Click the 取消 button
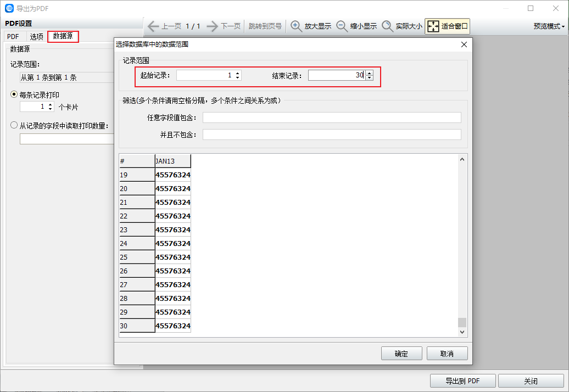The height and width of the screenshot is (392, 569). tap(447, 354)
